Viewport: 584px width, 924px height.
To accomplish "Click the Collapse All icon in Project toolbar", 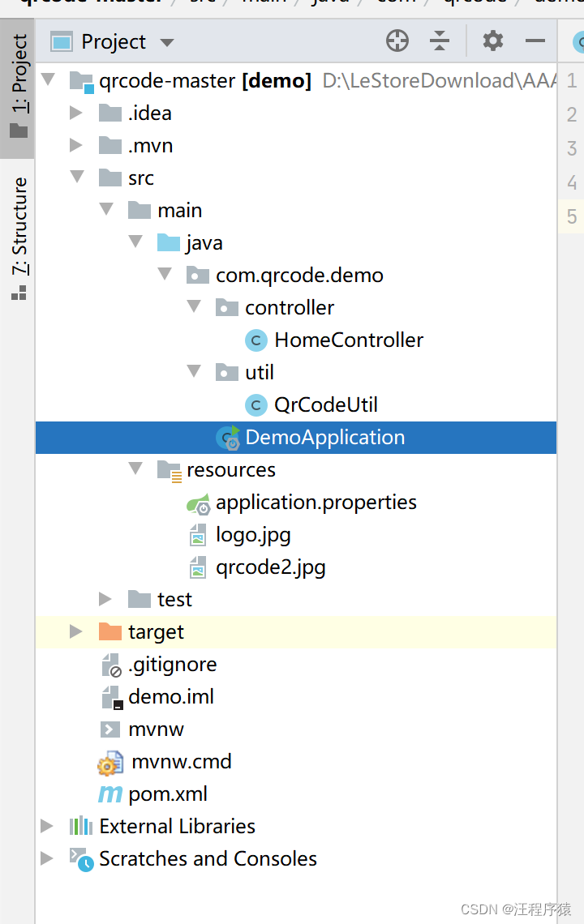I will [x=440, y=41].
